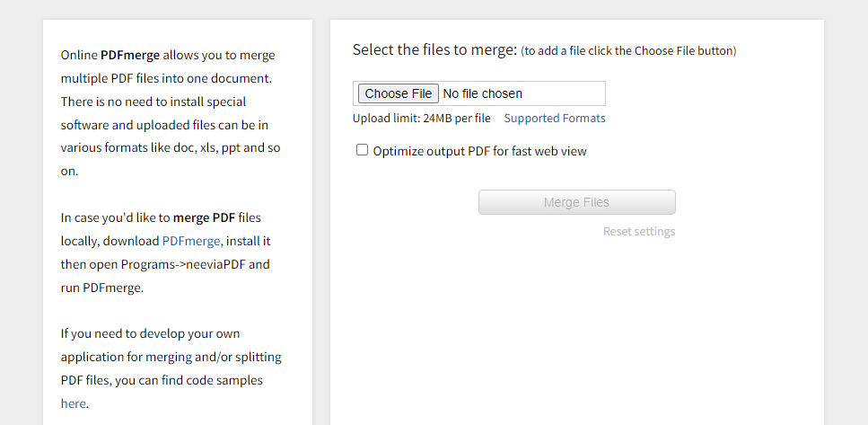Enable the Optimize output PDF checkbox
868x425 pixels.
coord(363,150)
